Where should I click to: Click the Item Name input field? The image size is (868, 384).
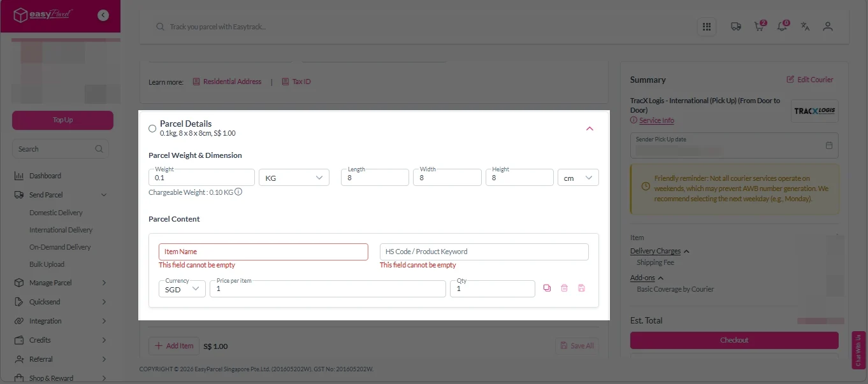tap(263, 252)
